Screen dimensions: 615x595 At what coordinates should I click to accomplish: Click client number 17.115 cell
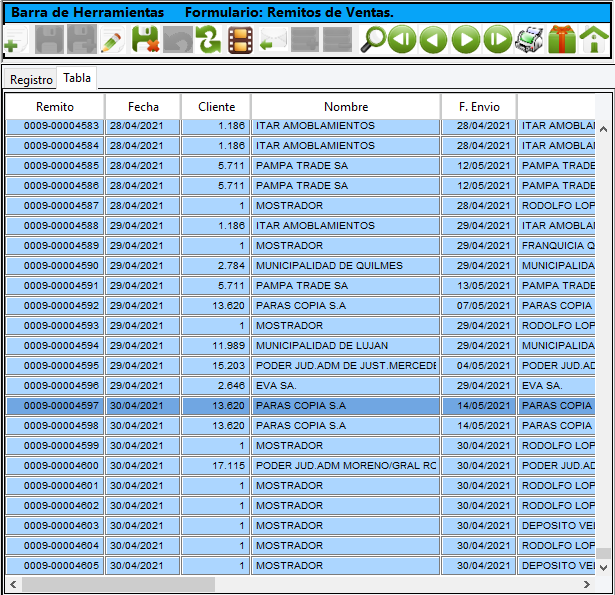[216, 466]
